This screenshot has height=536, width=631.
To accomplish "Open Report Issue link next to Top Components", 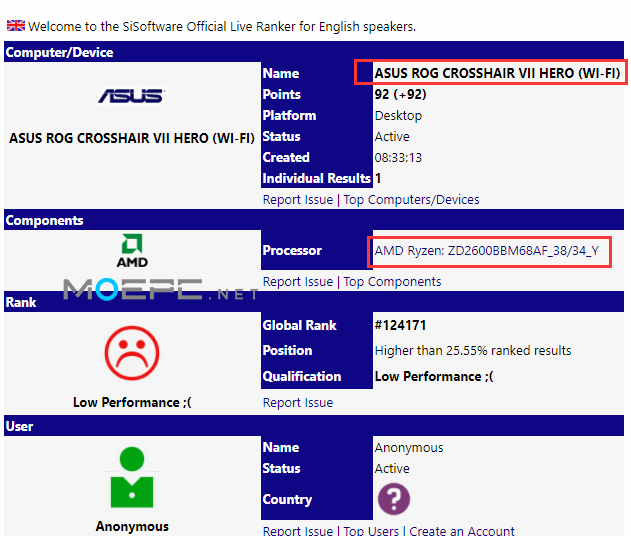I will point(298,282).
